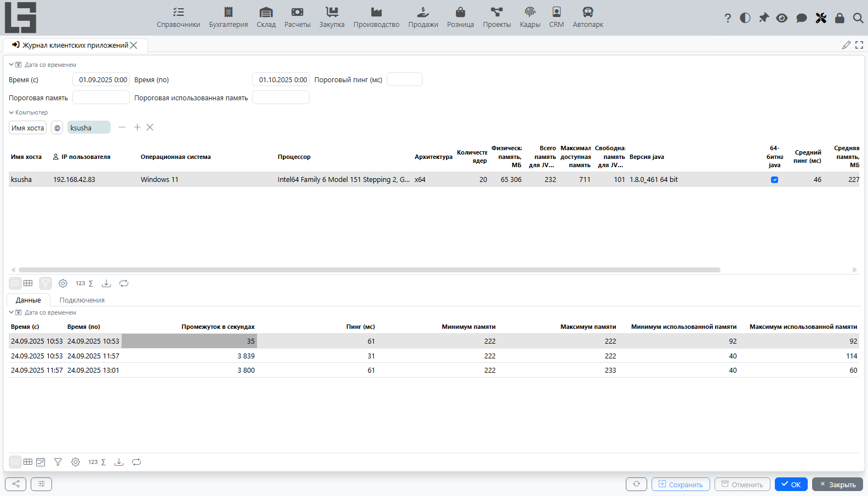Switch to the Подключения tab

pos(82,300)
